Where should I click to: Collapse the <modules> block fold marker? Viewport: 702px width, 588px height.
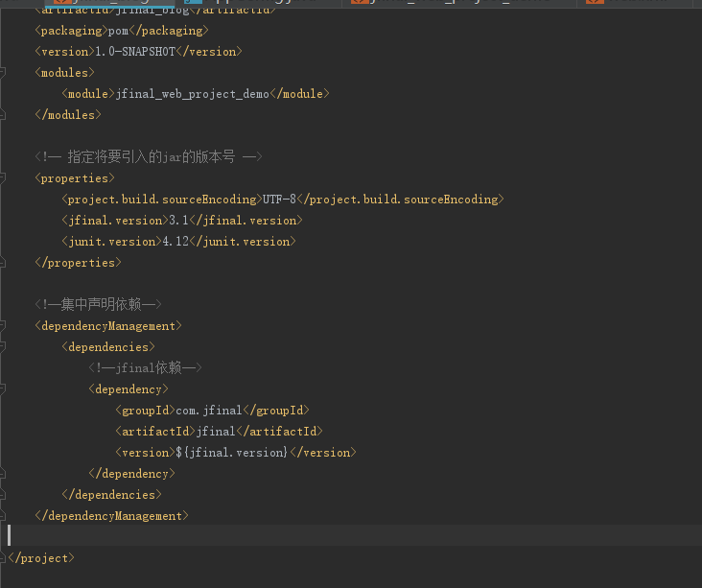pos(2,72)
